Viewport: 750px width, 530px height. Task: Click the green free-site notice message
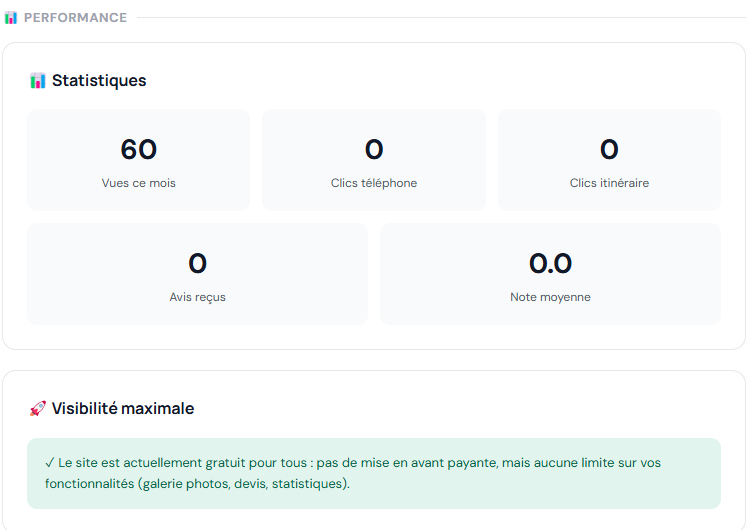coord(374,474)
